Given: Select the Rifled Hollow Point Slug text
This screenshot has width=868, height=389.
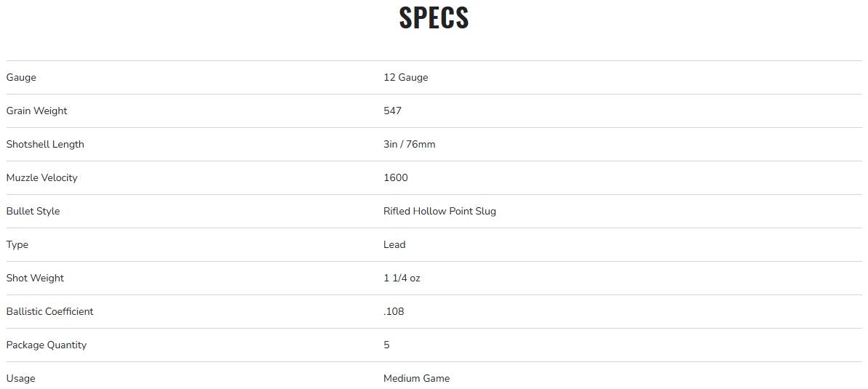Looking at the screenshot, I should [x=440, y=212].
